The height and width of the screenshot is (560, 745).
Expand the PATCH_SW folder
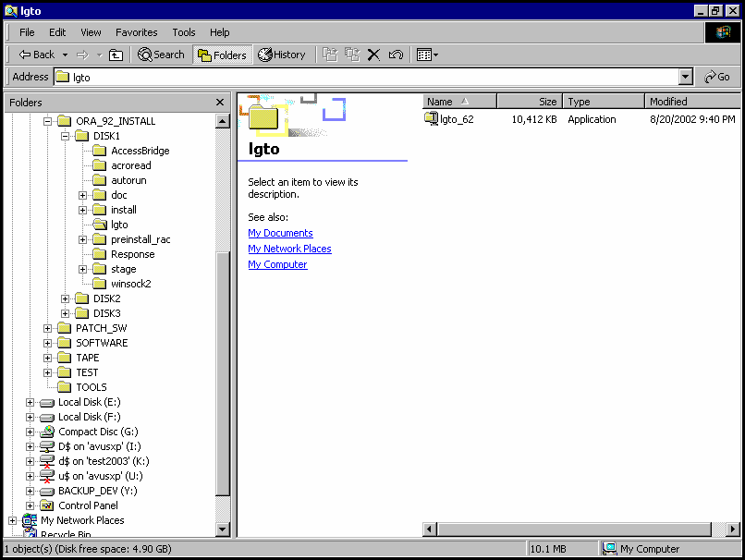47,328
